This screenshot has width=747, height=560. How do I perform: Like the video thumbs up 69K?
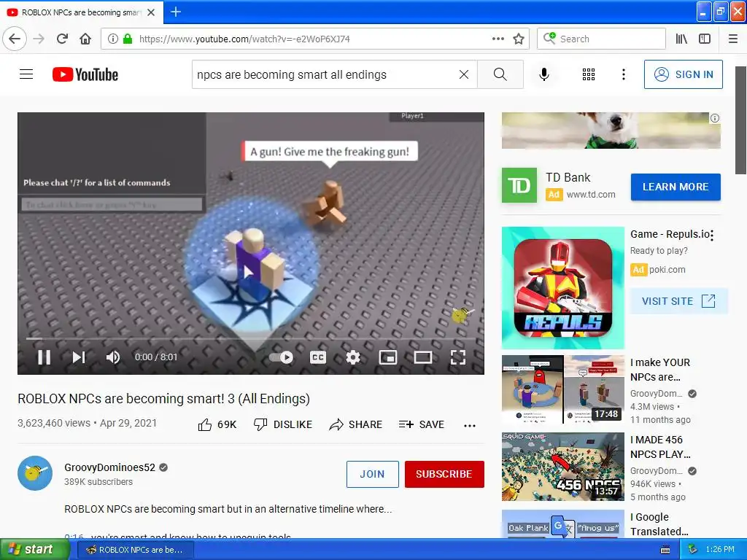coord(217,424)
